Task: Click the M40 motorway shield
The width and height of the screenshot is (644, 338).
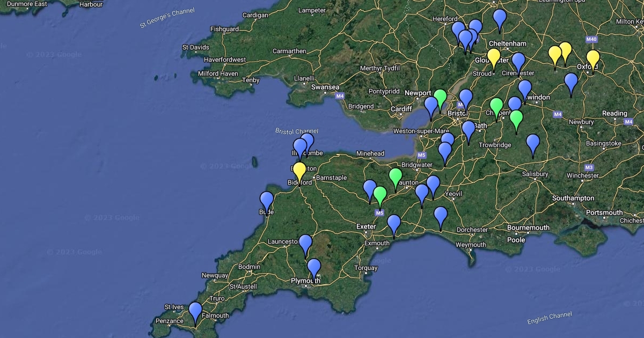Action: 591,39
